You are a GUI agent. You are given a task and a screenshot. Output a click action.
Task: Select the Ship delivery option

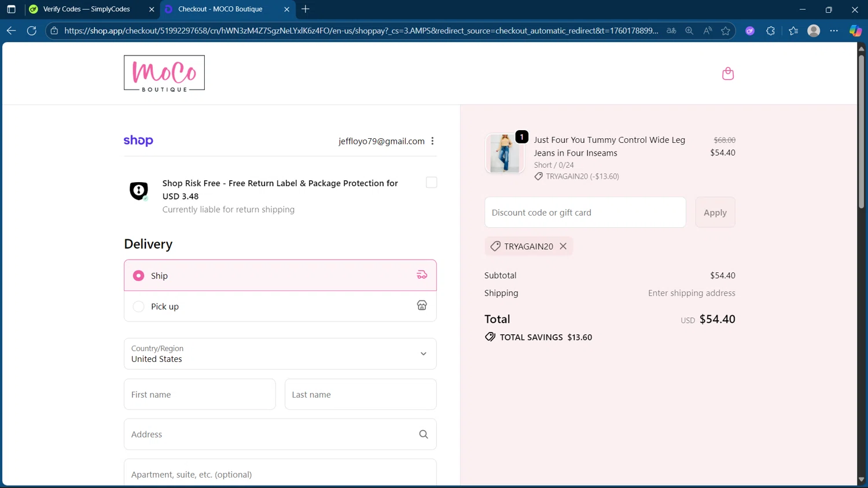point(139,276)
